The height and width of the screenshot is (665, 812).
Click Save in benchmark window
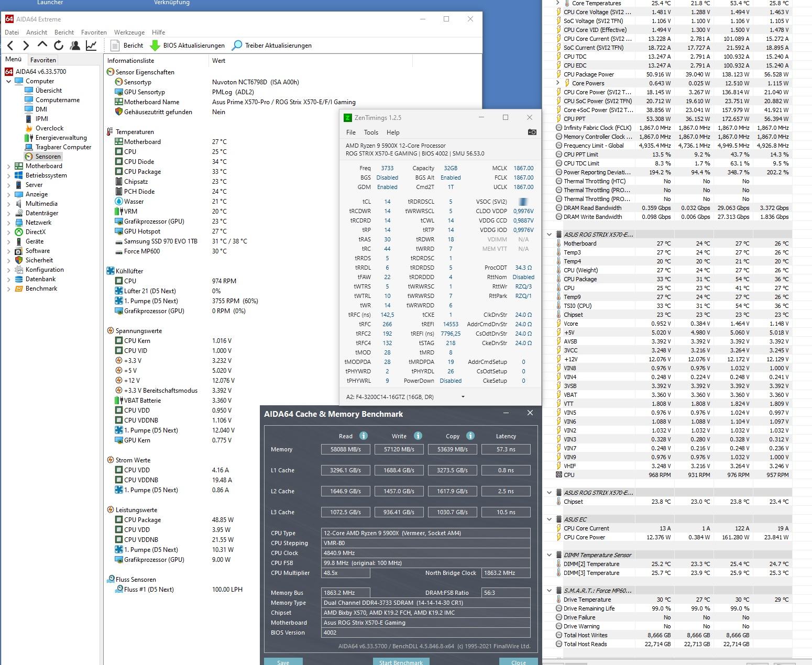click(x=283, y=662)
